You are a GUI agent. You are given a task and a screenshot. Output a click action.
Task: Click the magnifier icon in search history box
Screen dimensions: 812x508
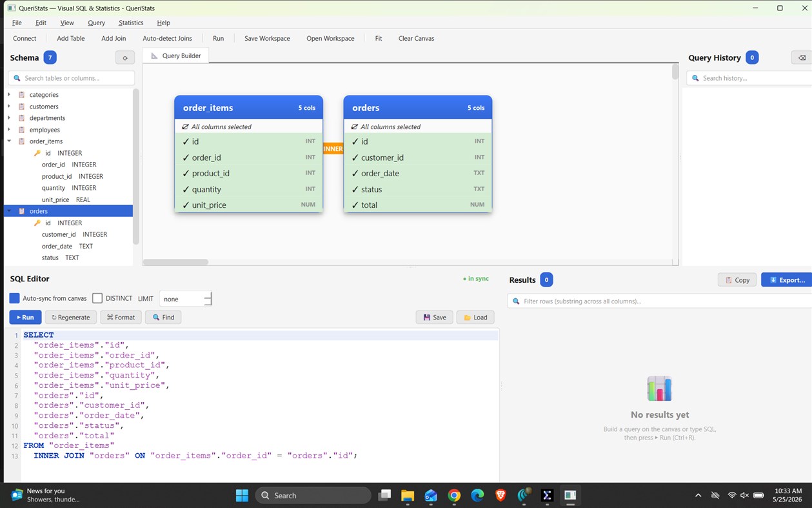pyautogui.click(x=695, y=78)
